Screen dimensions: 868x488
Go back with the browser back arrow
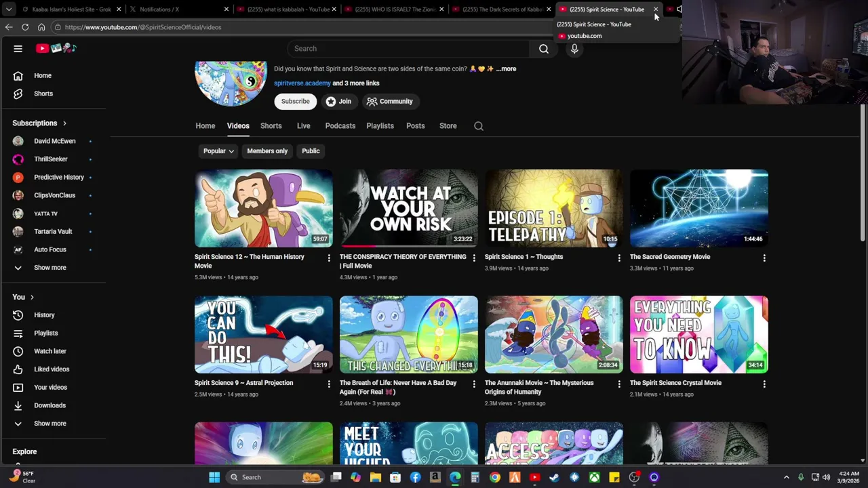click(9, 27)
